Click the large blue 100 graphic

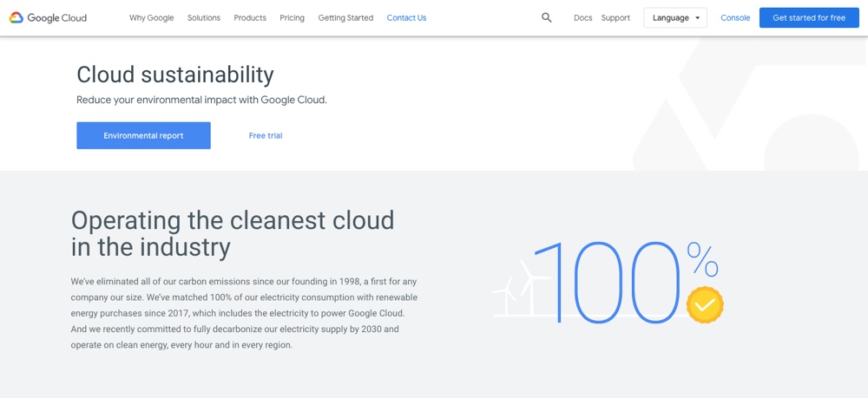608,283
